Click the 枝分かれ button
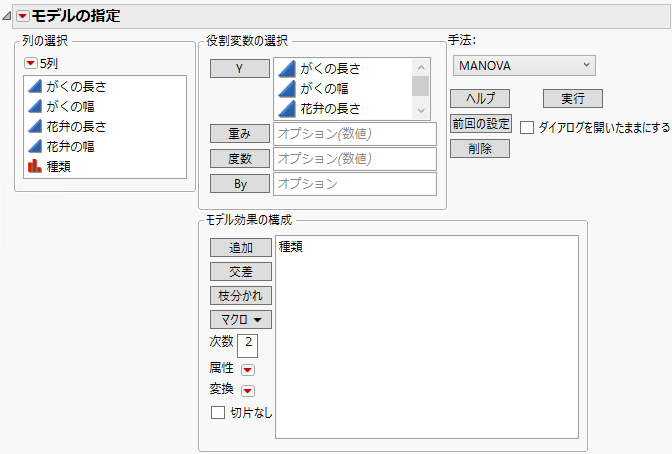Screen dimensions: 672x454 pos(241,295)
